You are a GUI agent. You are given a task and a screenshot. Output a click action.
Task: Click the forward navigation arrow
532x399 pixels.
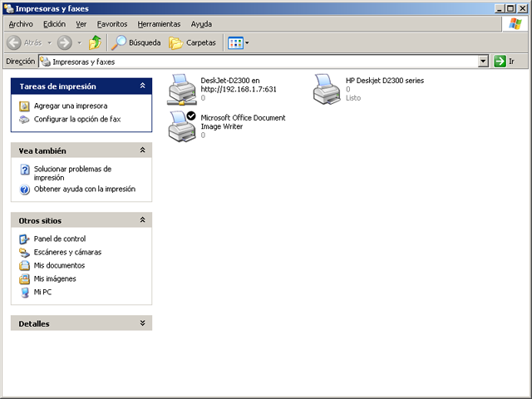click(64, 42)
